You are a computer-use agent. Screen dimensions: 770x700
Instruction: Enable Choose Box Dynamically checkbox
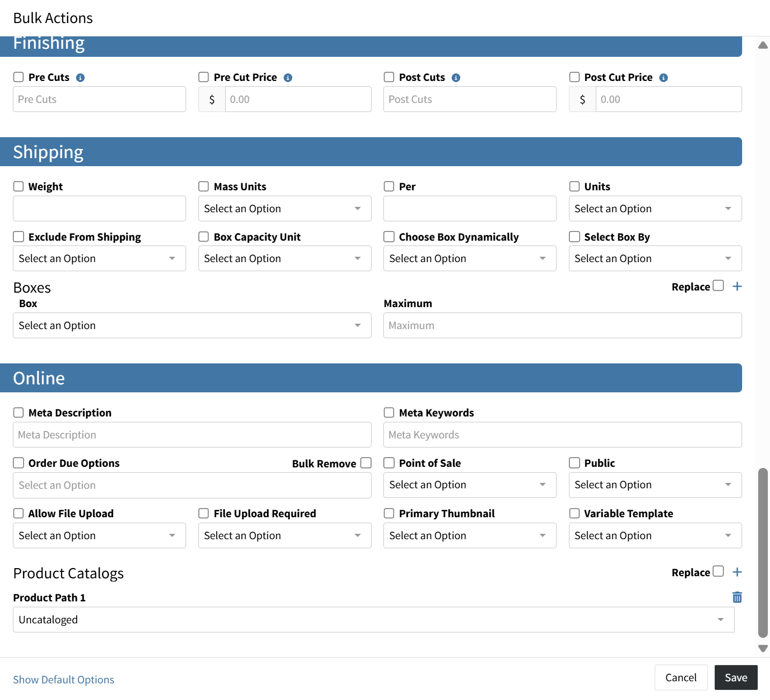(389, 236)
